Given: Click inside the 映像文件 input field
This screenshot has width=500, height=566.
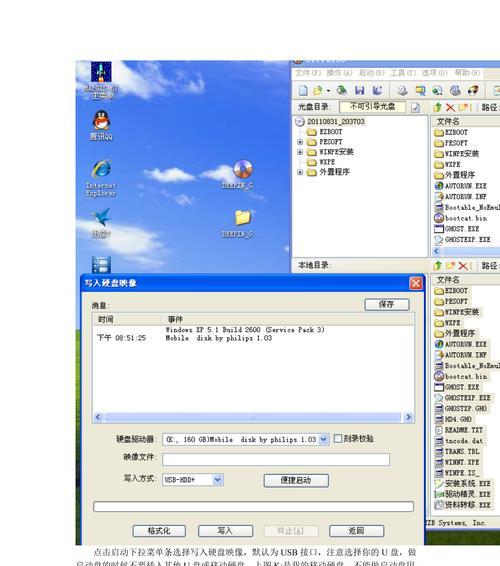Looking at the screenshot, I should tap(276, 459).
